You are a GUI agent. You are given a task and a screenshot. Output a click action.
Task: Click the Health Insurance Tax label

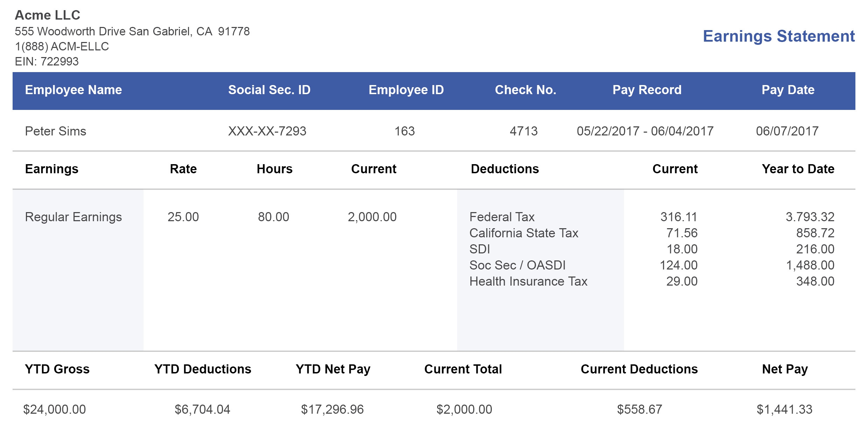pos(528,281)
